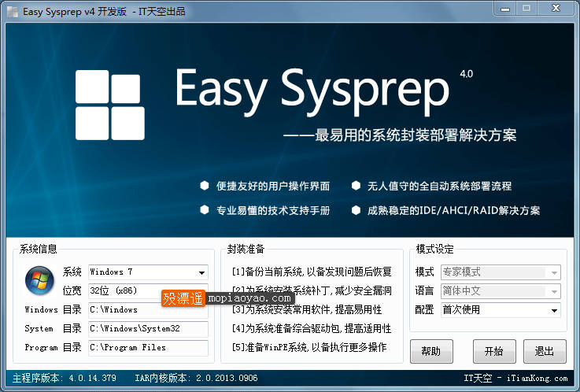The height and width of the screenshot is (392, 580).
Task: Click text [4]为系统准备综合驱动包, 提高适用性
Action: click(312, 329)
